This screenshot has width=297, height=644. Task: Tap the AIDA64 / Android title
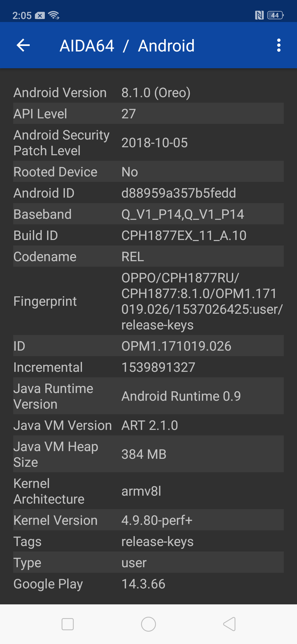[x=127, y=46]
